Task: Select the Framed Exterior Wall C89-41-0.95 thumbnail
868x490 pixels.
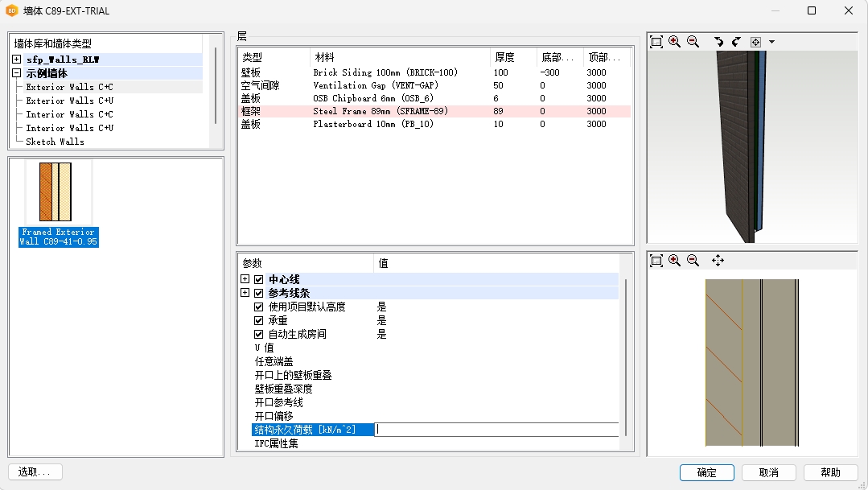Action: tap(58, 204)
